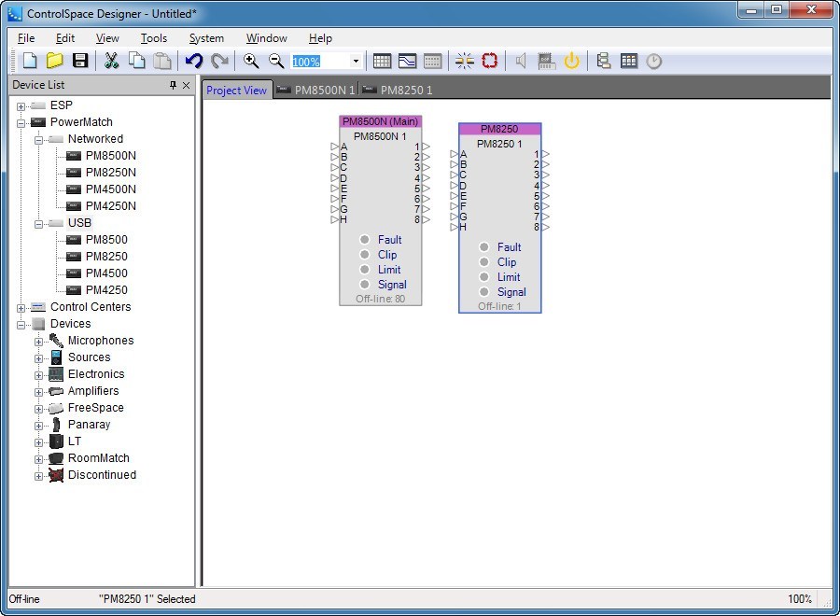Viewport: 840px width, 616px height.
Task: Switch to the PM8500N 1 tab
Action: [316, 90]
